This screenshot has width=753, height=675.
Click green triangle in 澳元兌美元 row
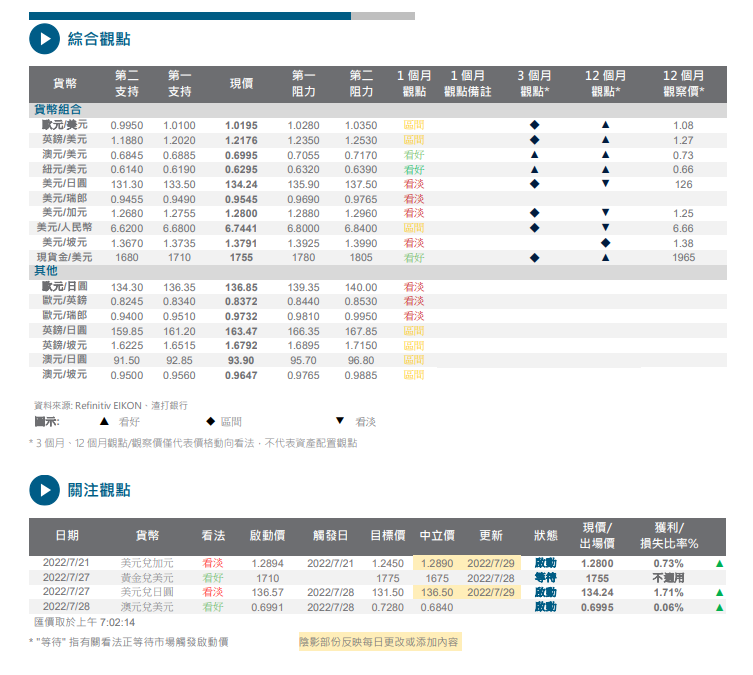718,607
